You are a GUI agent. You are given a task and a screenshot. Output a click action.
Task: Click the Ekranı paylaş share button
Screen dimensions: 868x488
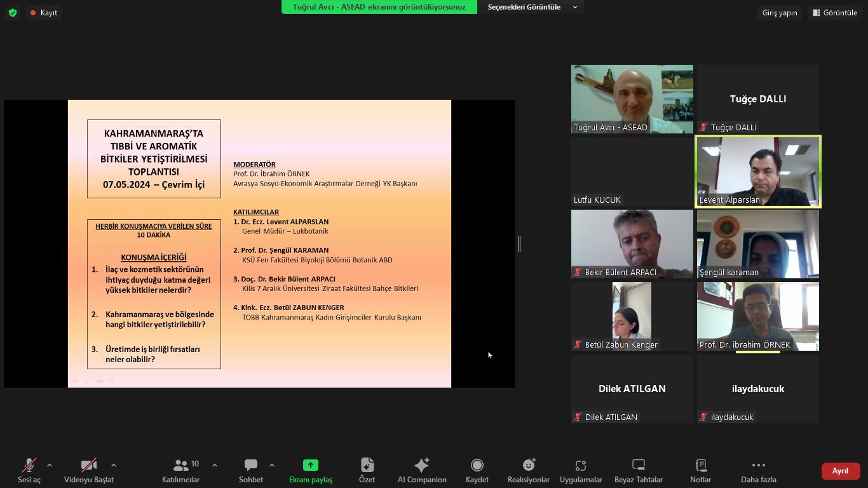click(310, 470)
